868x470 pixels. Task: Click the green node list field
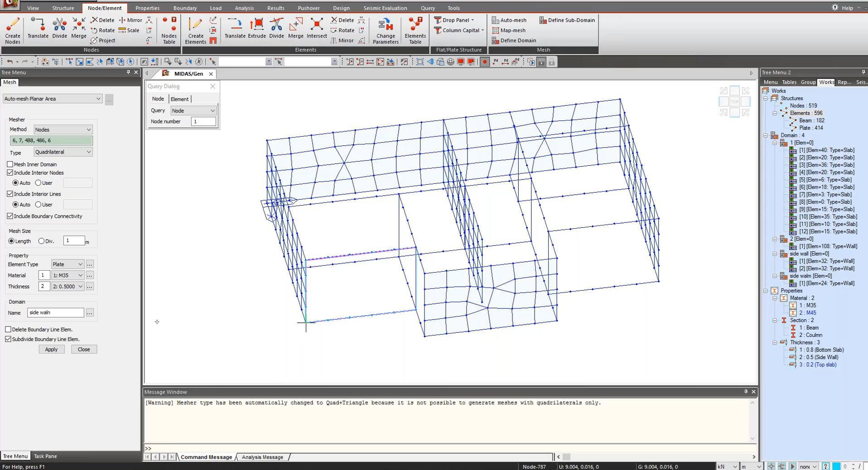[x=51, y=140]
